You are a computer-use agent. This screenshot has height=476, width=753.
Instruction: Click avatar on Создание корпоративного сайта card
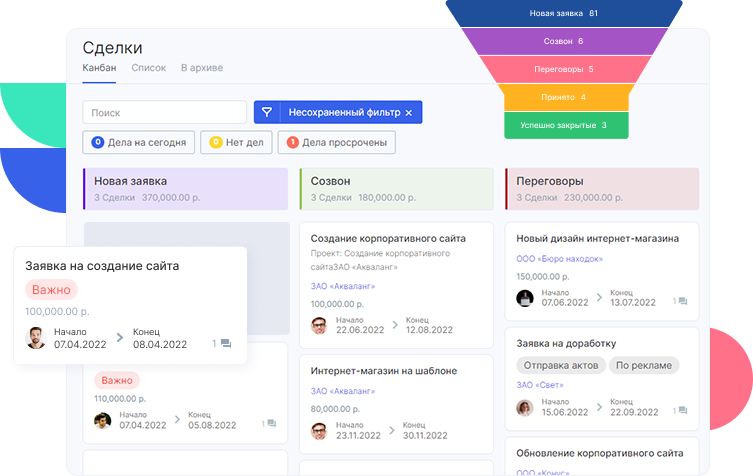319,326
